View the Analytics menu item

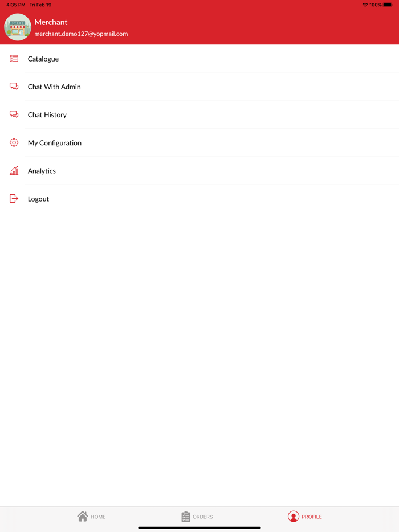(199, 171)
